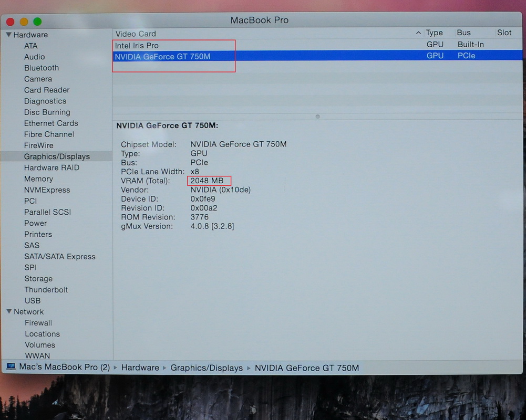This screenshot has height=420, width=526.
Task: Select Audio in the sidebar
Action: [x=35, y=57]
